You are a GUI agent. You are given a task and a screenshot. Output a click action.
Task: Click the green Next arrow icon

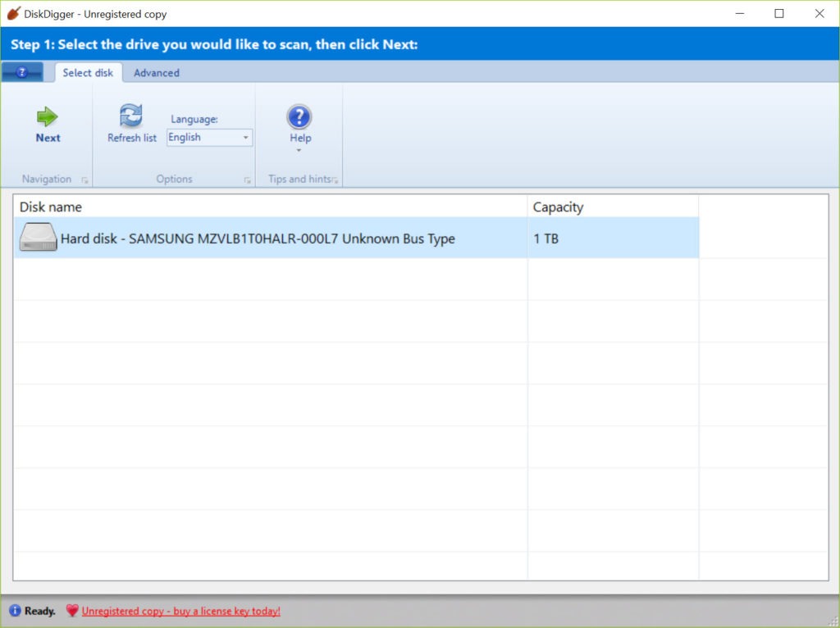[47, 116]
